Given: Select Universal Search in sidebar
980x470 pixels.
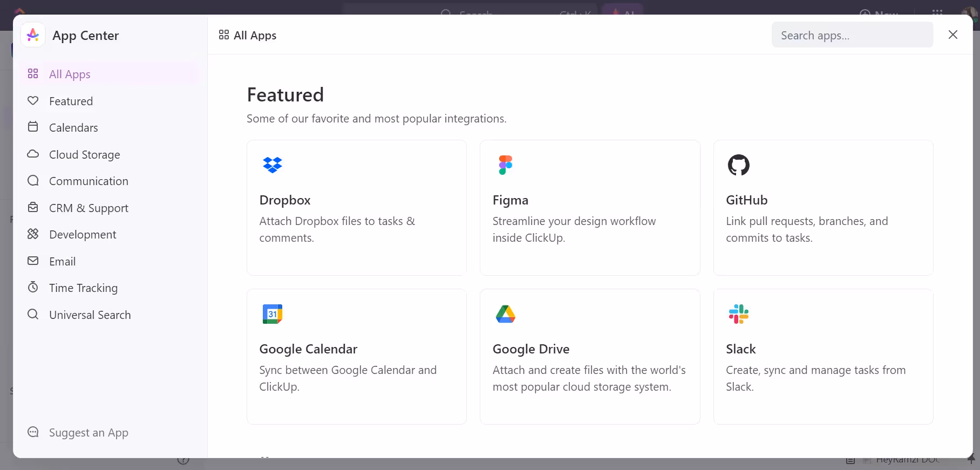Looking at the screenshot, I should [90, 315].
